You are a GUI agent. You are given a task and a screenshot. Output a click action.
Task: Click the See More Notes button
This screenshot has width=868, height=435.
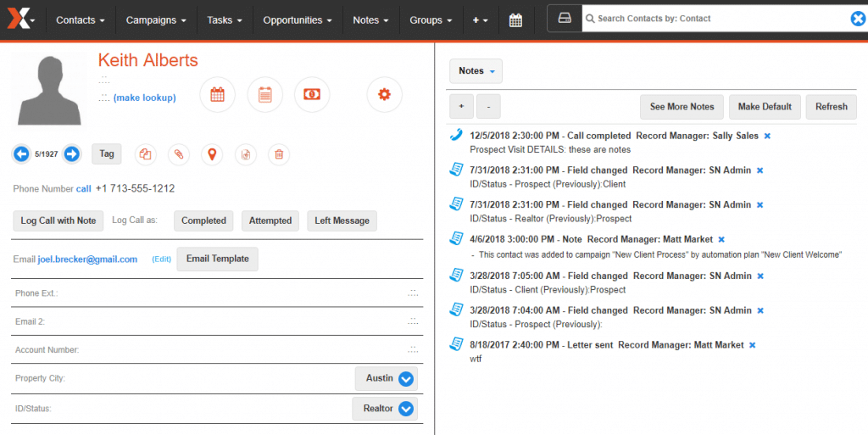click(x=681, y=107)
